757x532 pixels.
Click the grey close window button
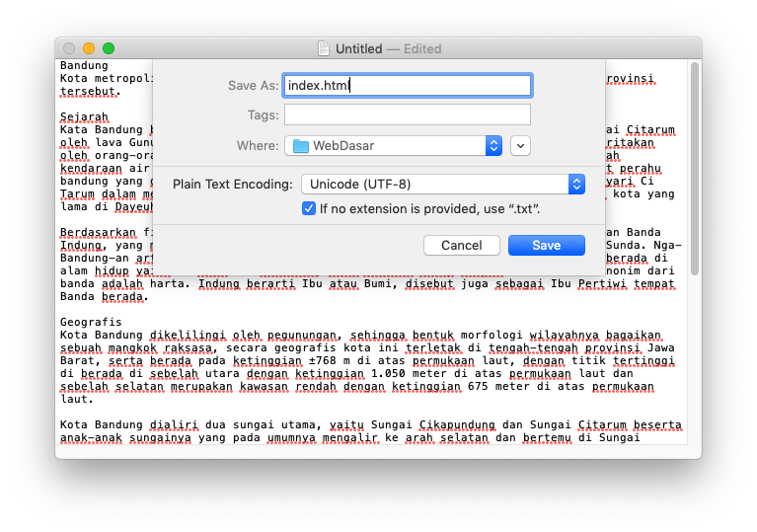69,48
